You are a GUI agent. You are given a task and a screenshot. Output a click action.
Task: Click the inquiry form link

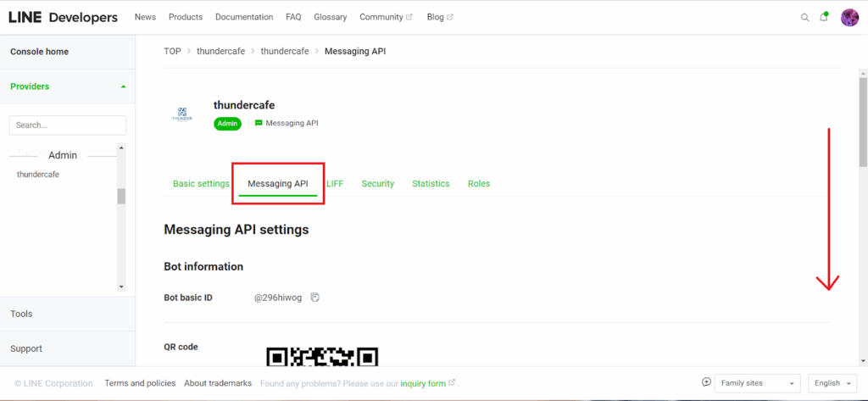point(423,383)
